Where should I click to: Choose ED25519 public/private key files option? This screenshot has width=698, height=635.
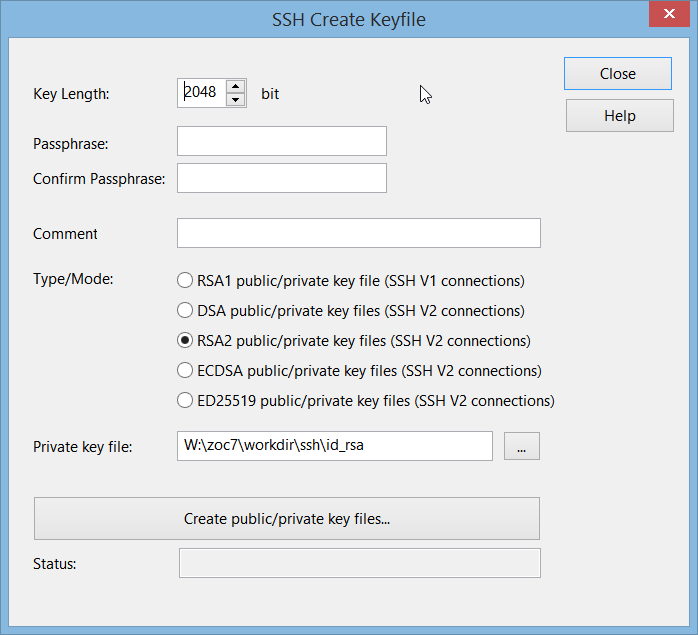(x=184, y=401)
